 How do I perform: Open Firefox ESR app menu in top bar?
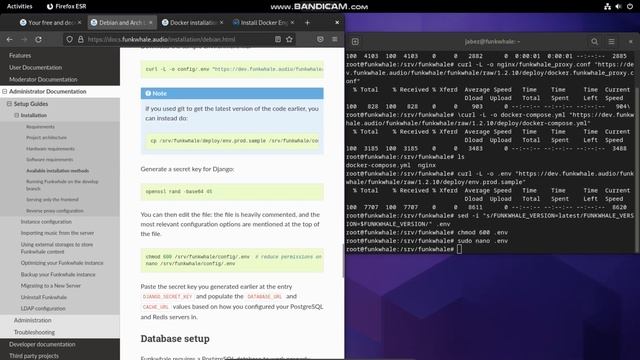click(x=66, y=6)
